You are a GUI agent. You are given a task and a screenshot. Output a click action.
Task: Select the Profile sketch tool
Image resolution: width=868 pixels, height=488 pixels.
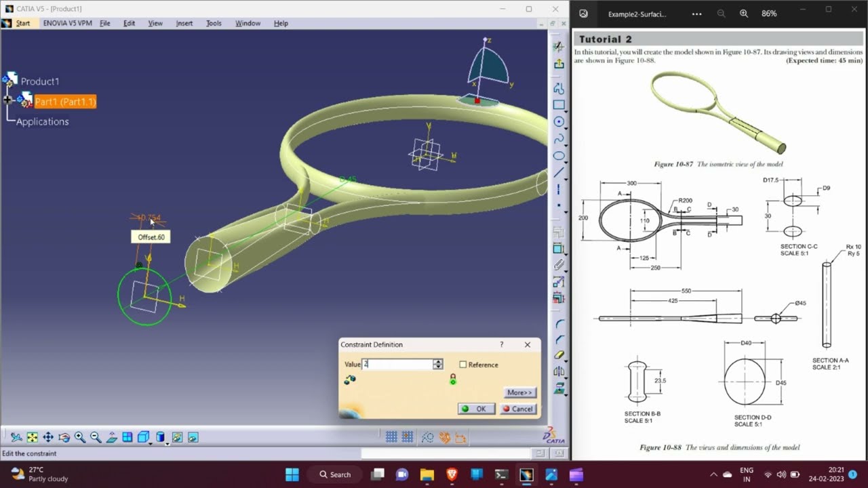coord(559,88)
